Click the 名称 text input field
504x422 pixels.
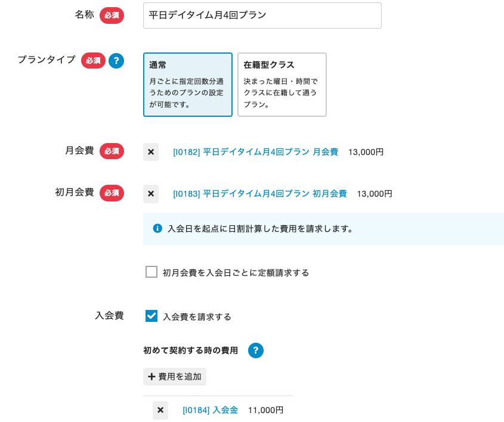tap(262, 15)
